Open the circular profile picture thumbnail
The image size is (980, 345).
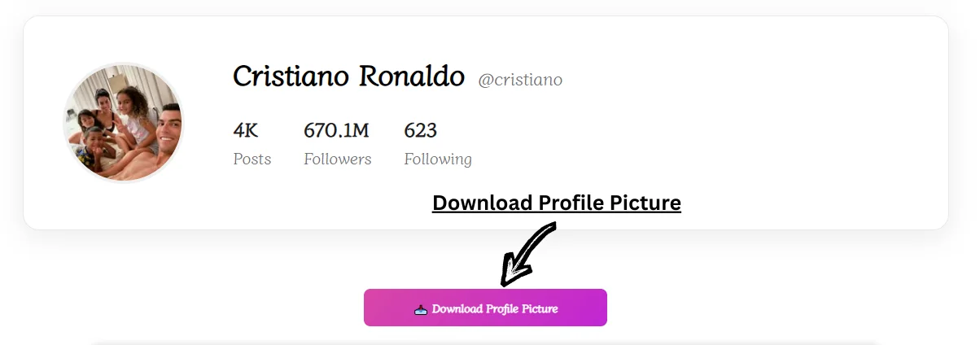(x=124, y=123)
